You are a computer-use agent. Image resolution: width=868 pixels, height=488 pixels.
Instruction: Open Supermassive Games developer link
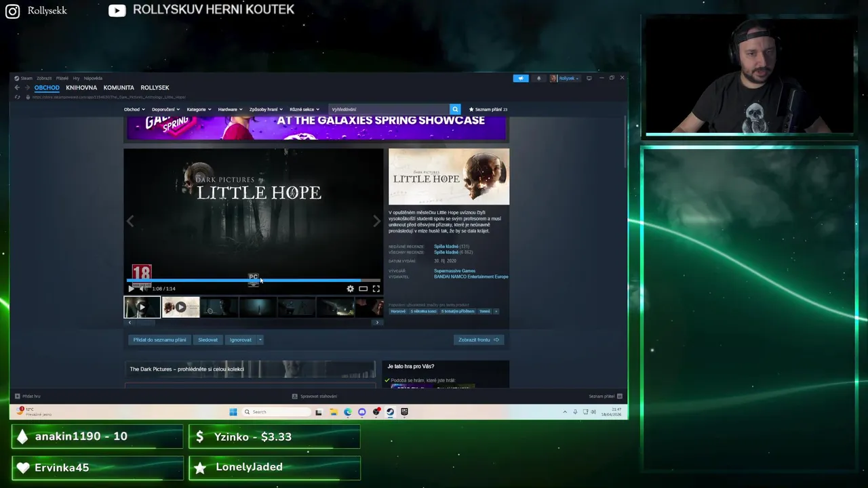point(454,270)
